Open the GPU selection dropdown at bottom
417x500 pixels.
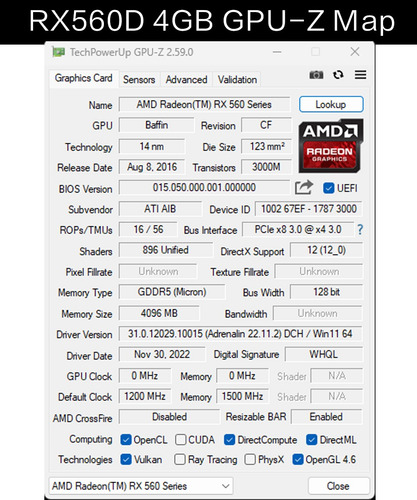tap(141, 486)
